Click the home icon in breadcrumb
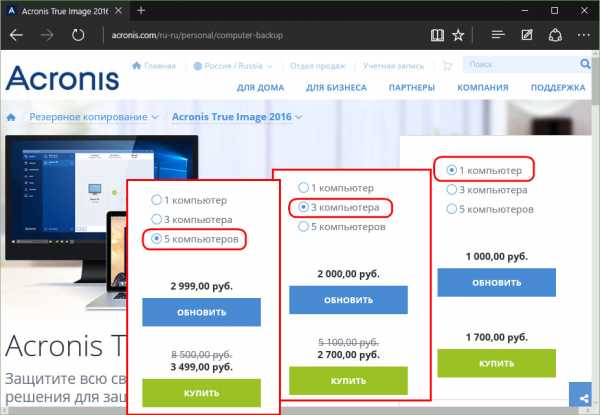This screenshot has height=415, width=600. pos(11,117)
